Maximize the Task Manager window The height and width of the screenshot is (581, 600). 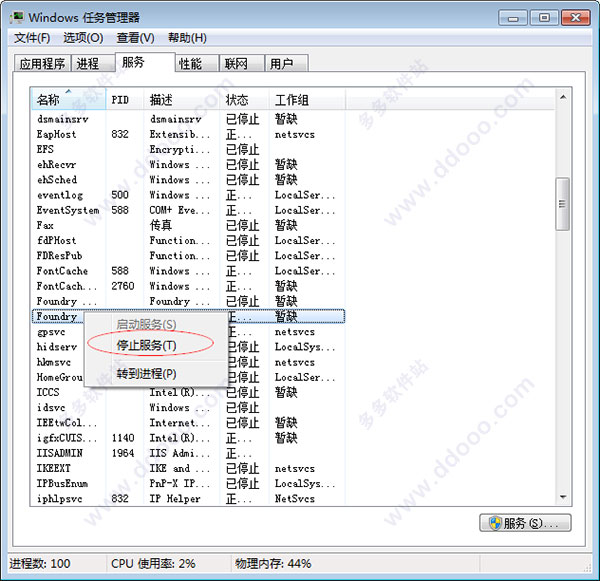544,18
